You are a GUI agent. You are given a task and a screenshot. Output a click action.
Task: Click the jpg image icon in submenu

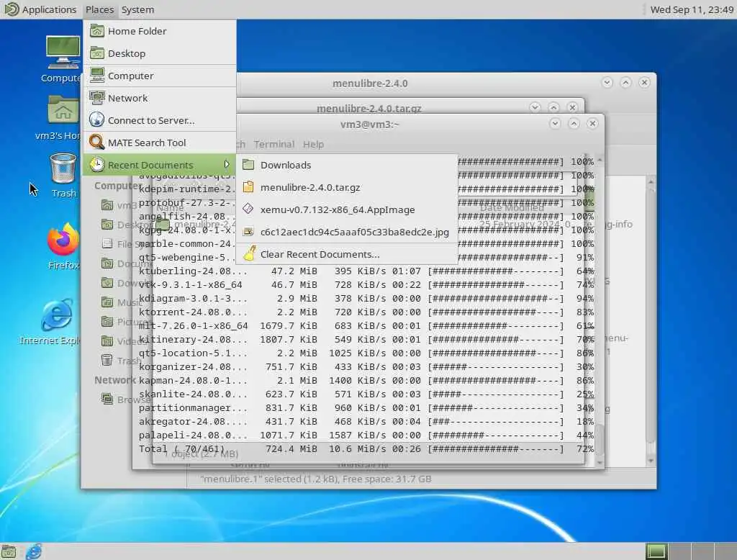(248, 231)
